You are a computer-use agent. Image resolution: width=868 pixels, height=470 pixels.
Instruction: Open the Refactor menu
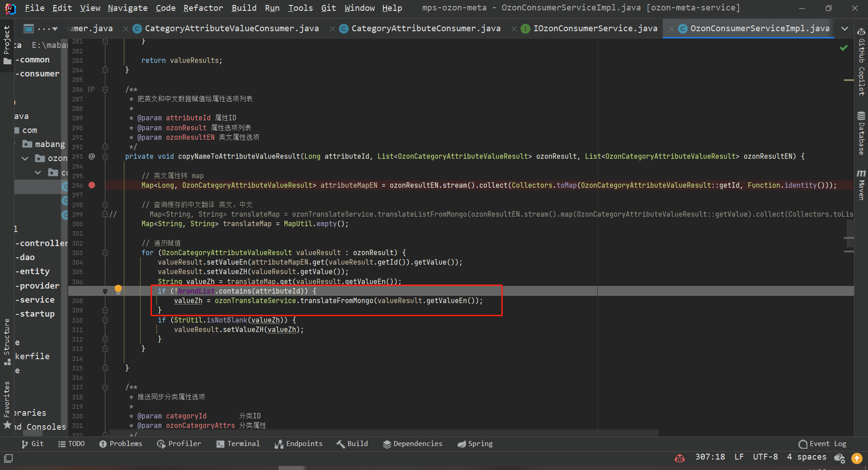(x=203, y=8)
